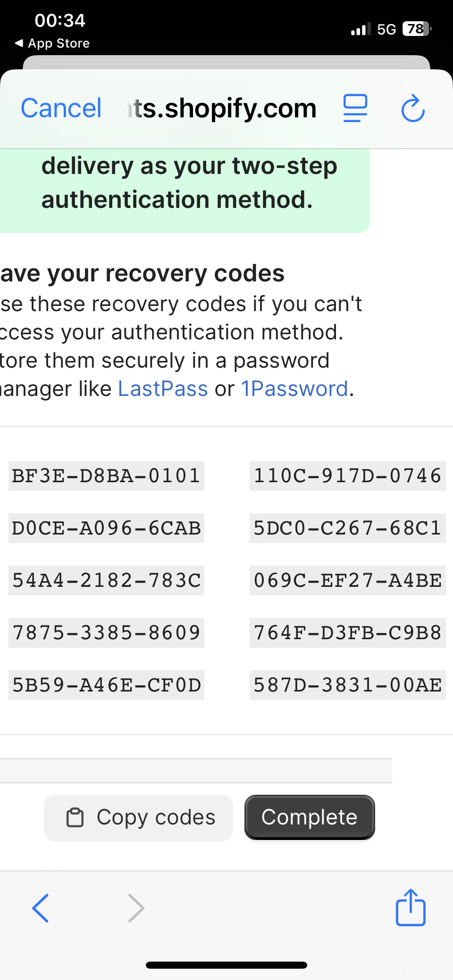This screenshot has width=453, height=980.
Task: Tap the clipboard icon in Copy codes
Action: (75, 818)
